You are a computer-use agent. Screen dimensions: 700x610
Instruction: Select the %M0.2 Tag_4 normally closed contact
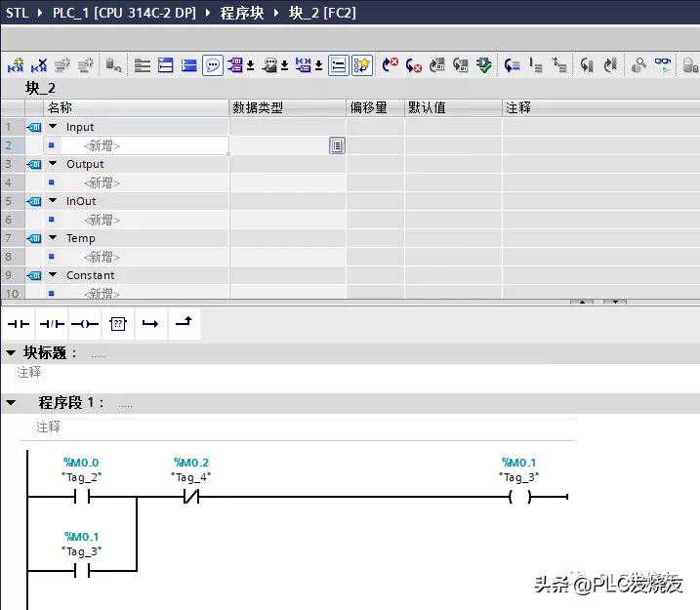[191, 497]
